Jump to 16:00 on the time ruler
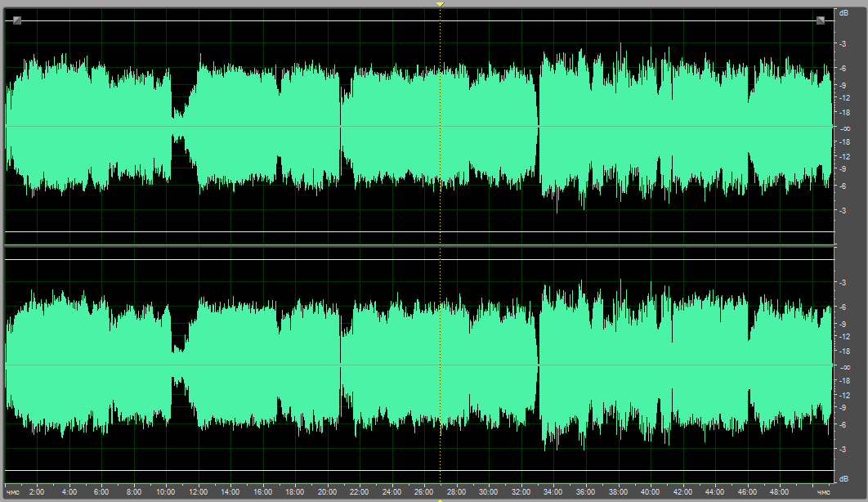This screenshot has height=502, width=868. click(x=262, y=492)
